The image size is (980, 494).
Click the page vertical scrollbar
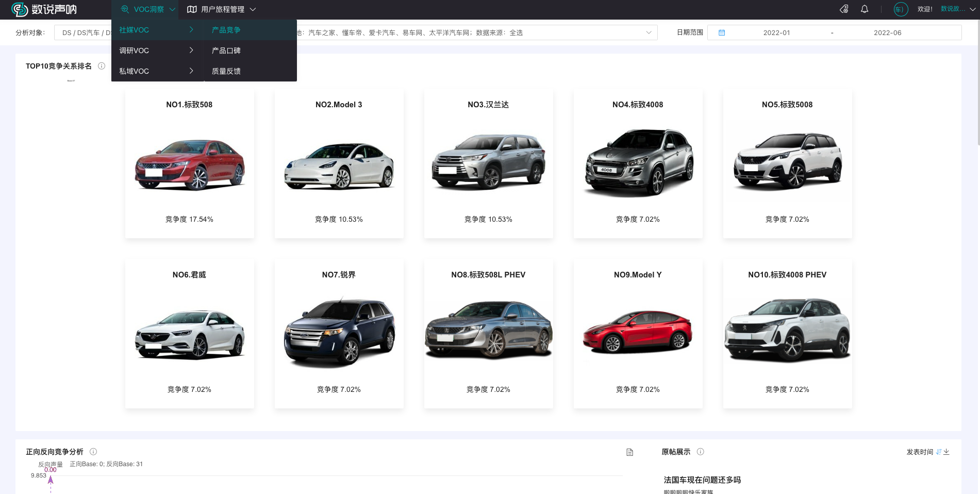click(x=978, y=83)
